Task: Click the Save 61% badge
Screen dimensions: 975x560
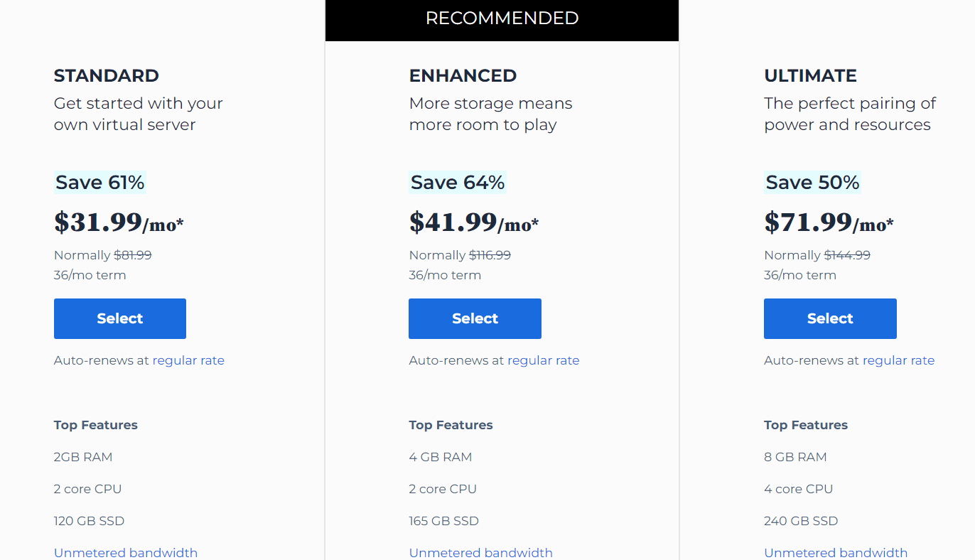Action: point(99,183)
